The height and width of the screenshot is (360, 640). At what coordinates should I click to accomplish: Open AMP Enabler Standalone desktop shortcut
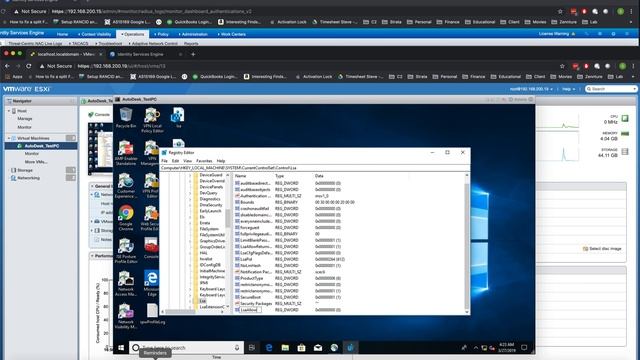(126, 153)
